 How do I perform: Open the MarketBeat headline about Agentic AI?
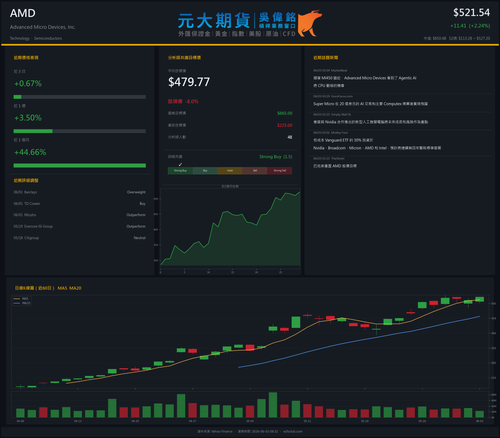point(365,82)
